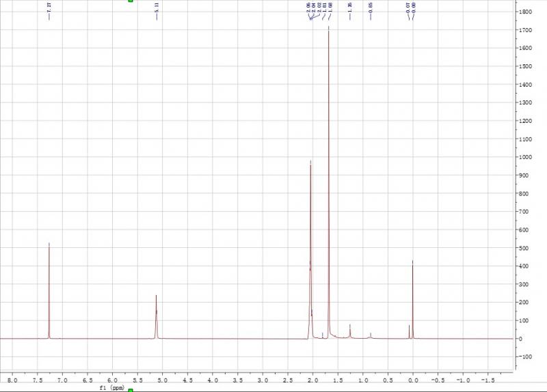Click the 1000 intensity axis label

[x=525, y=157]
